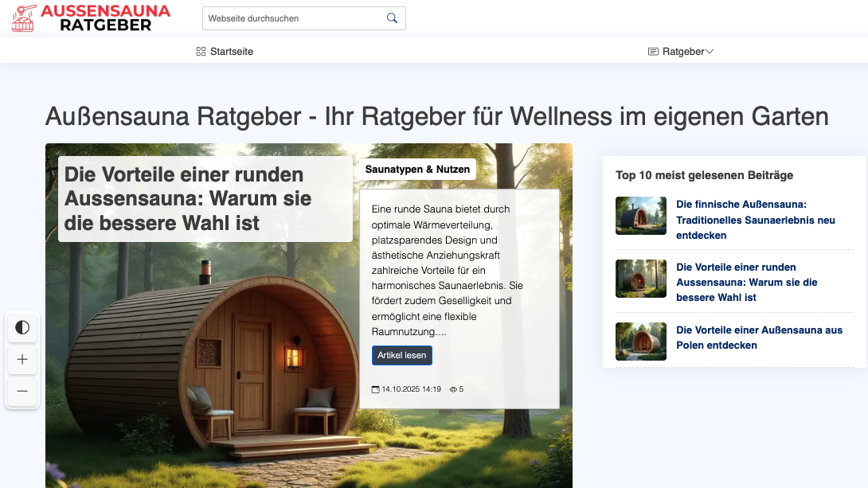Open the Ratgeber navigation menu

(x=683, y=51)
